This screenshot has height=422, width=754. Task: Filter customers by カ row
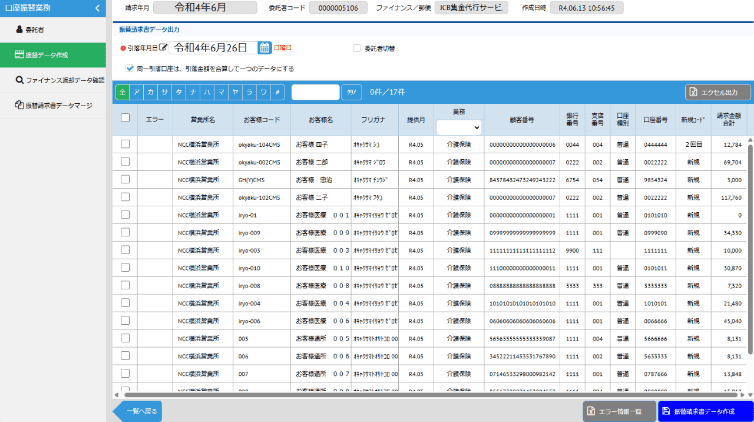click(151, 92)
